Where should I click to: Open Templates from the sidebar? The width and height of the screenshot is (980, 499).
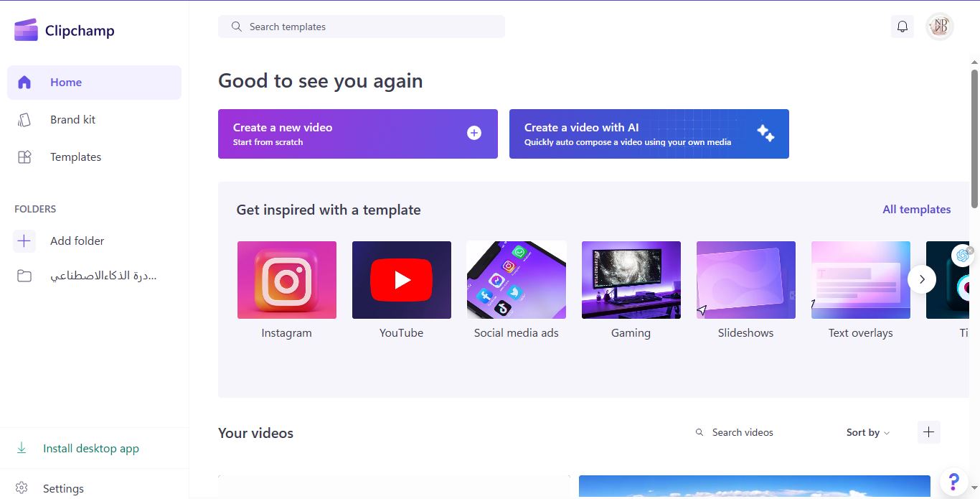[94, 157]
